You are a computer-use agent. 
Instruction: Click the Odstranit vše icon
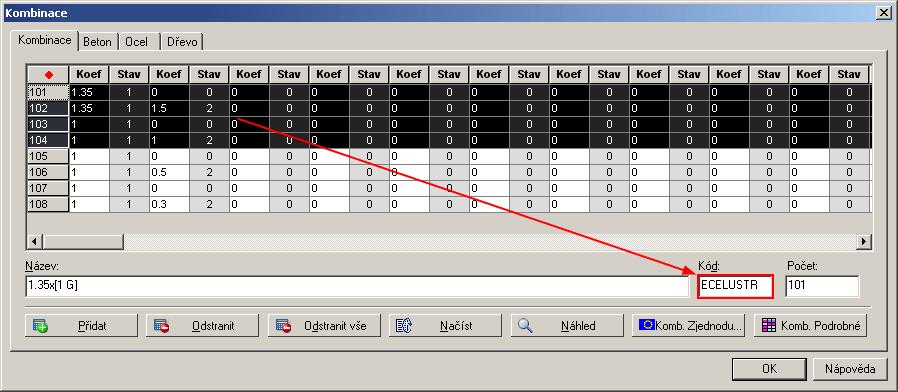pos(283,326)
